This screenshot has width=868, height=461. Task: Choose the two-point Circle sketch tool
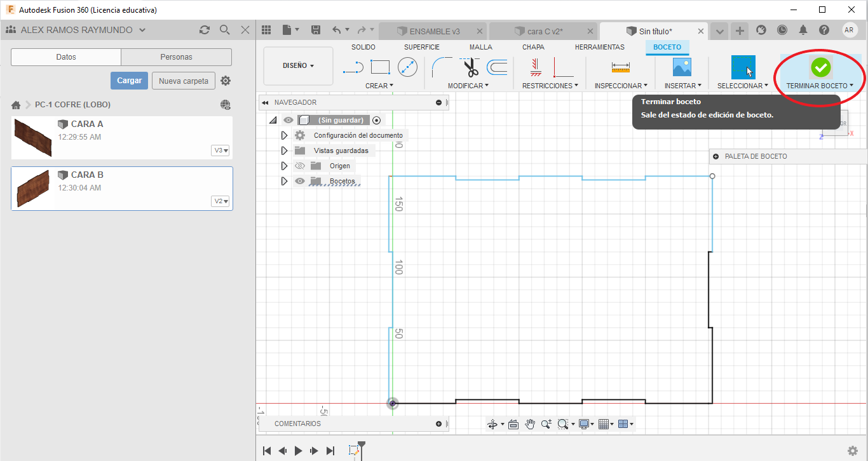tap(407, 67)
